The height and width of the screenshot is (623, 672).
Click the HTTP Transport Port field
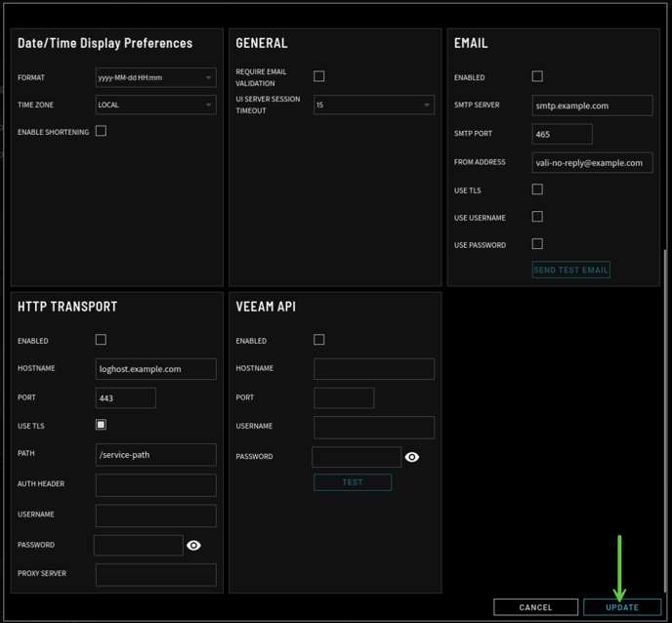pyautogui.click(x=126, y=398)
